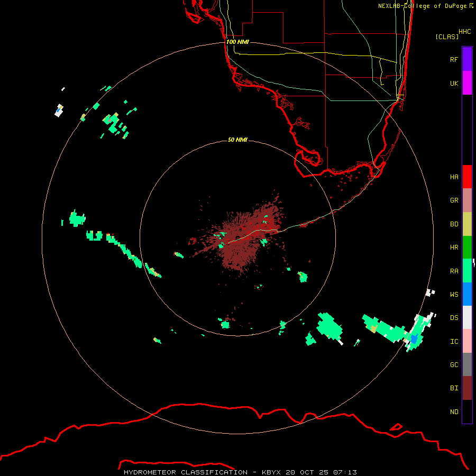Click the brown BI legend color swatch
Viewport: 476px width, 476px height.
[467, 388]
